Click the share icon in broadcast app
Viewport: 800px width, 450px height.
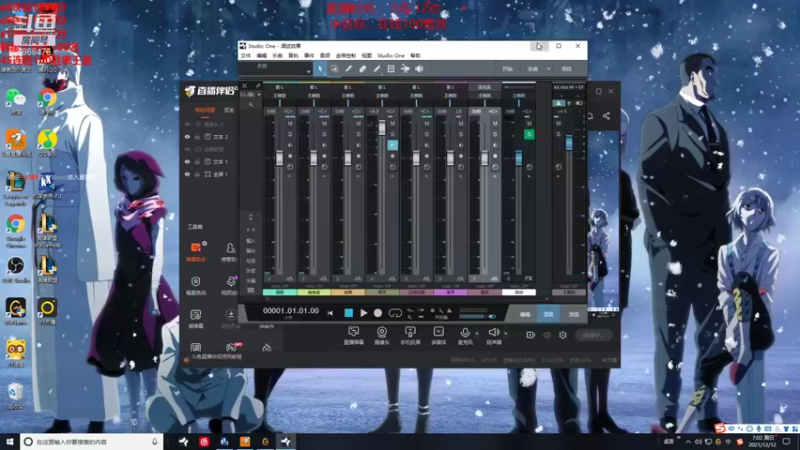tap(606, 116)
